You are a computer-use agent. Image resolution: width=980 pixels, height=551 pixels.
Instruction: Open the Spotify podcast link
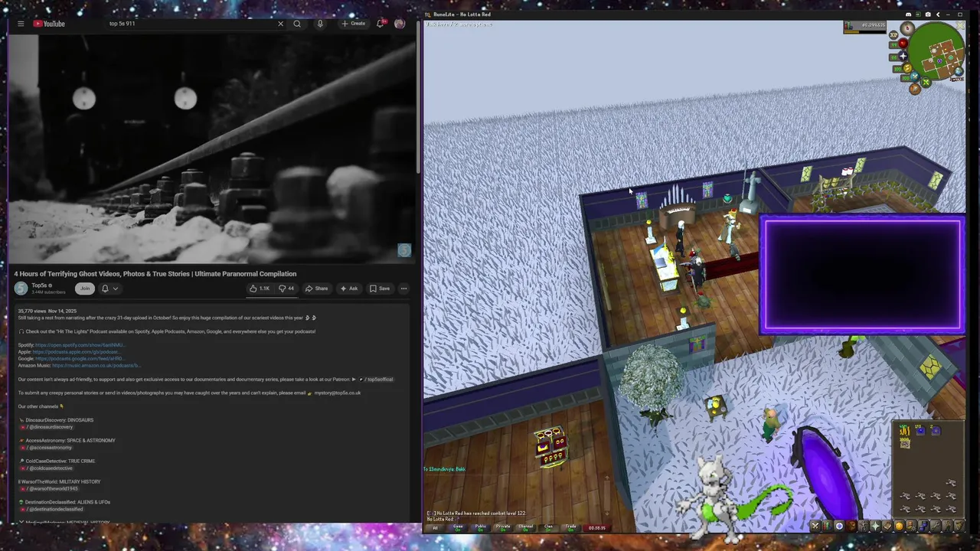80,345
